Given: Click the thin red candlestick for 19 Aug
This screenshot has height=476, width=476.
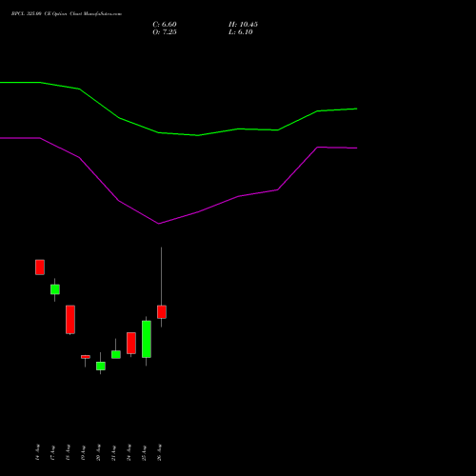Looking at the screenshot, I should click(x=86, y=357).
